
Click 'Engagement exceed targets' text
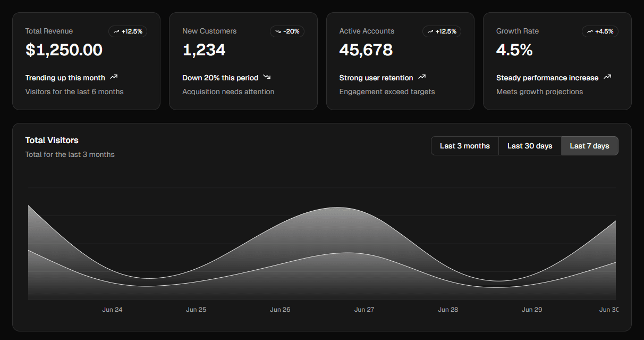click(x=387, y=92)
